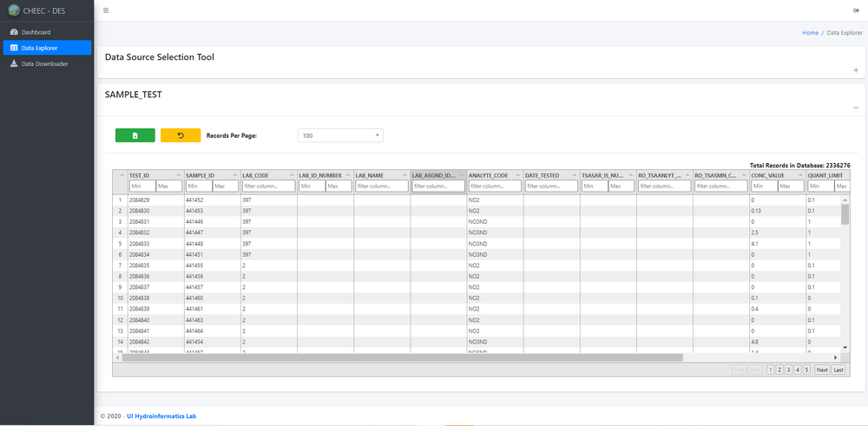868x426 pixels.
Task: Open the UI Hydroinformatics Lab link
Action: (161, 416)
